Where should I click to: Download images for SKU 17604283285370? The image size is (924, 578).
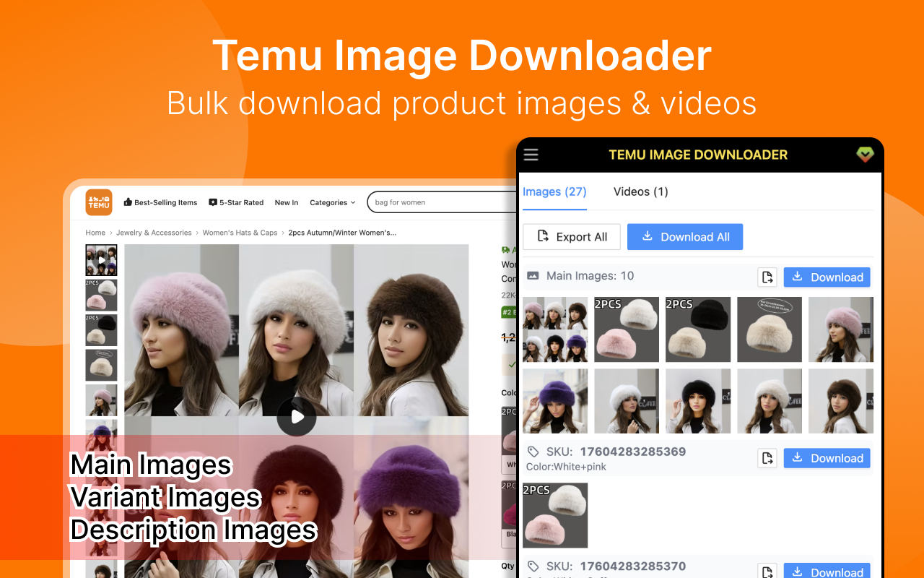point(827,571)
